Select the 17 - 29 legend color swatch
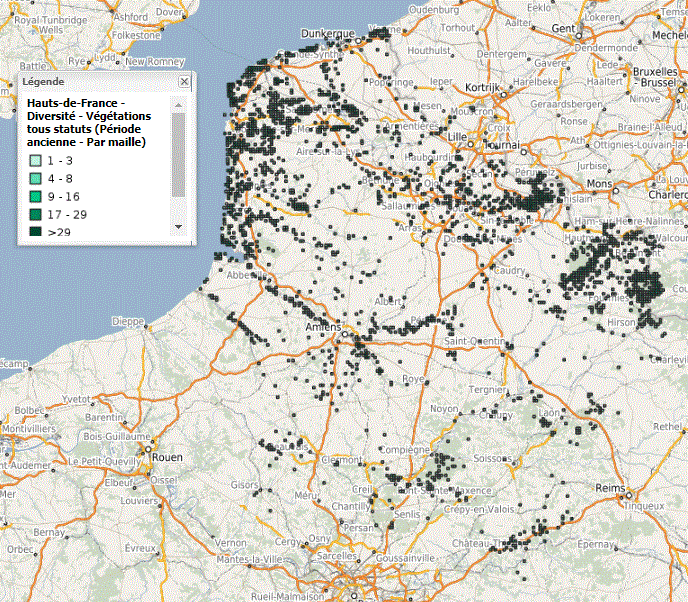The image size is (688, 602). click(34, 214)
